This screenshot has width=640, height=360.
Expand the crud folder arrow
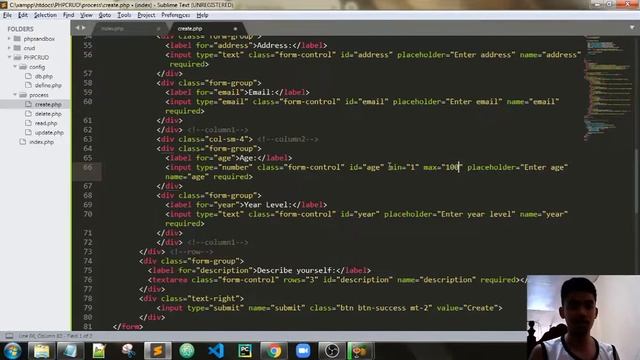coord(9,48)
